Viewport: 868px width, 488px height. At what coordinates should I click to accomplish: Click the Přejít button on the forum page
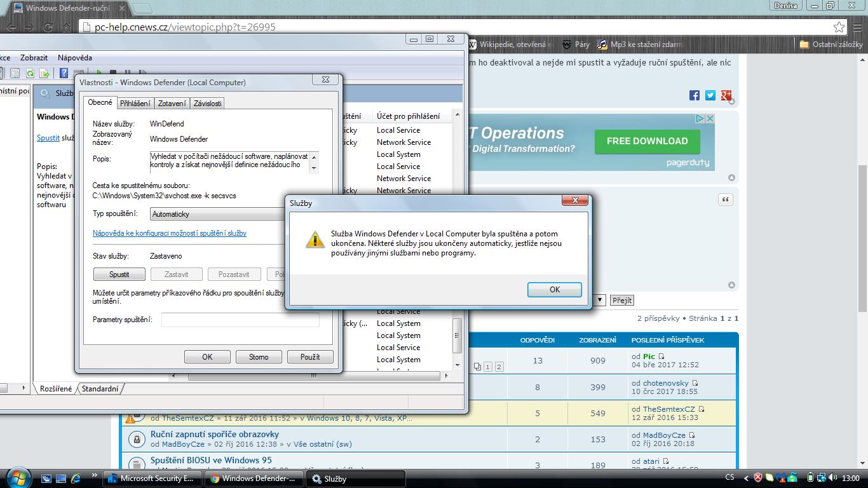[622, 301]
